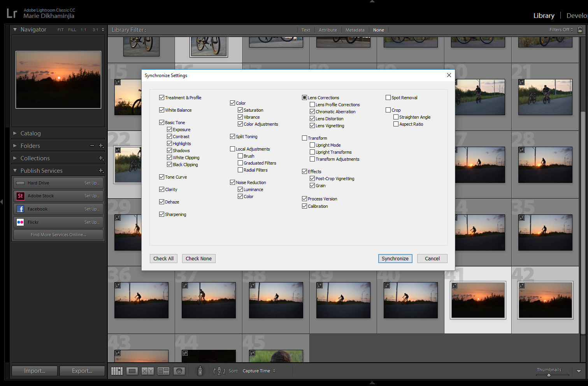The width and height of the screenshot is (588, 386).
Task: Enable the Spot Removal checkbox
Action: tap(388, 98)
